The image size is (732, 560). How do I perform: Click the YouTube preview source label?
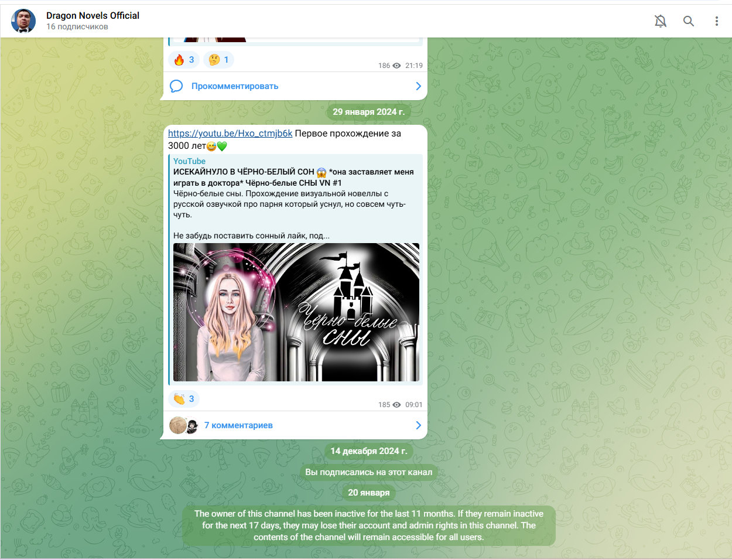tap(189, 161)
